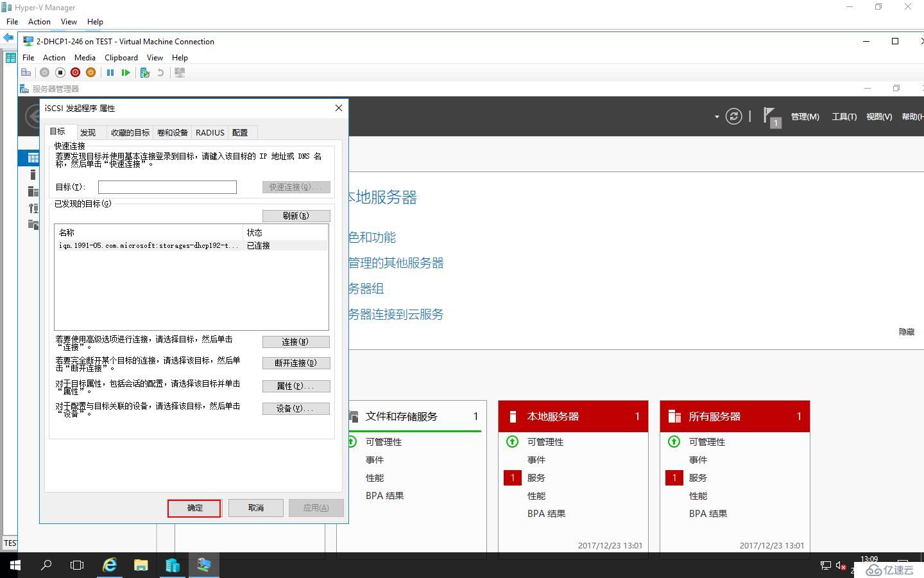Create a checkpoint from the VM toolbar
This screenshot has height=578, width=924.
[145, 73]
